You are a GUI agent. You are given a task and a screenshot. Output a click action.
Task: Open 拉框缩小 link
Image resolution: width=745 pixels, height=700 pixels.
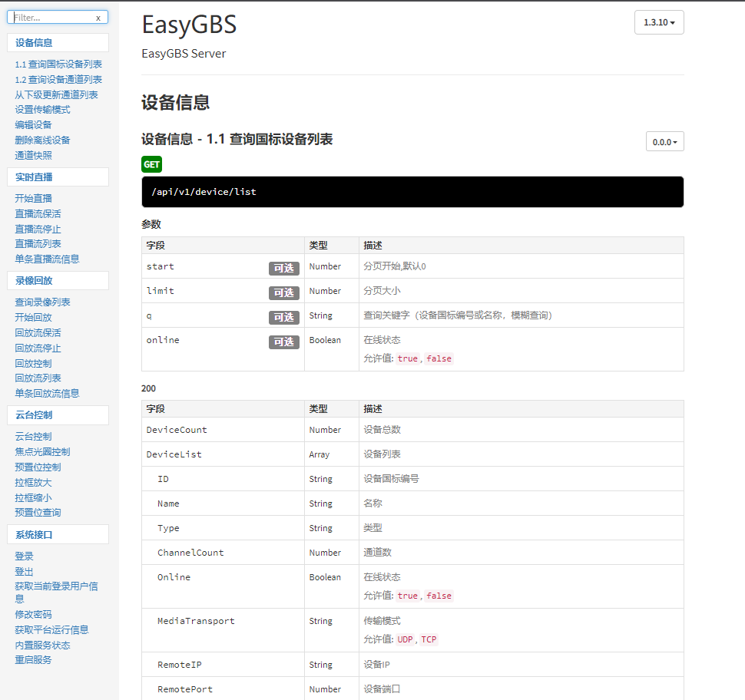(33, 497)
